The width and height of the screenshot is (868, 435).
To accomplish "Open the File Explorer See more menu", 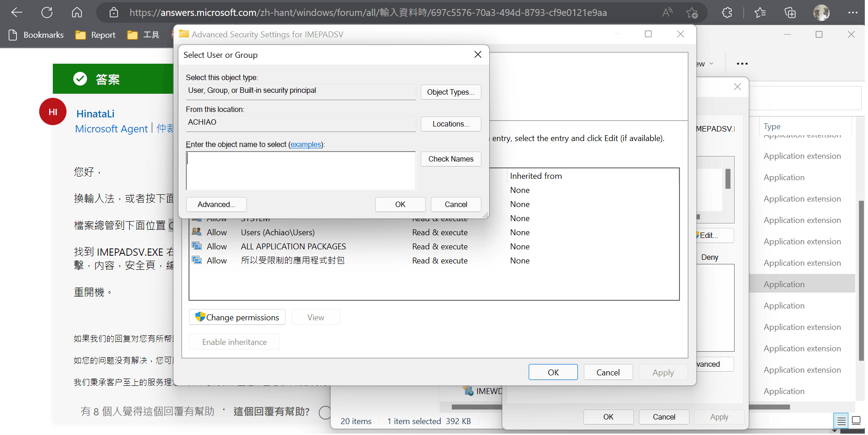I will (x=742, y=64).
